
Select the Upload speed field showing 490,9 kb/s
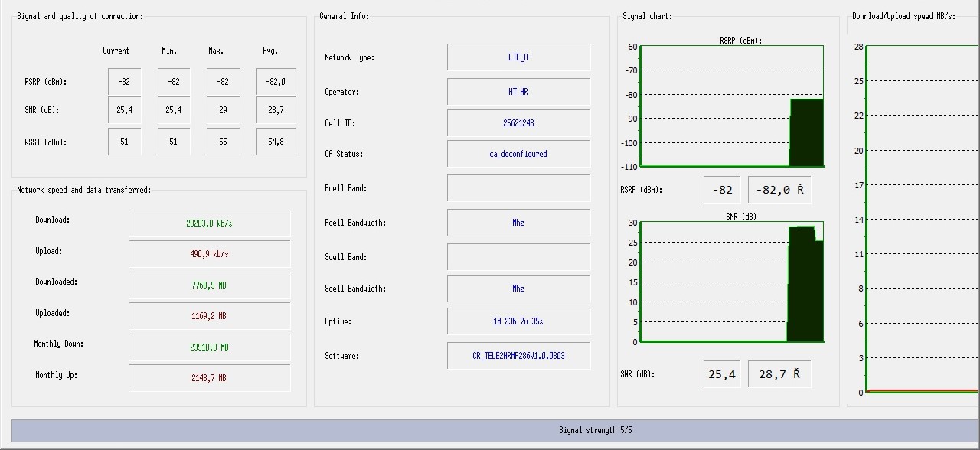[x=209, y=254]
